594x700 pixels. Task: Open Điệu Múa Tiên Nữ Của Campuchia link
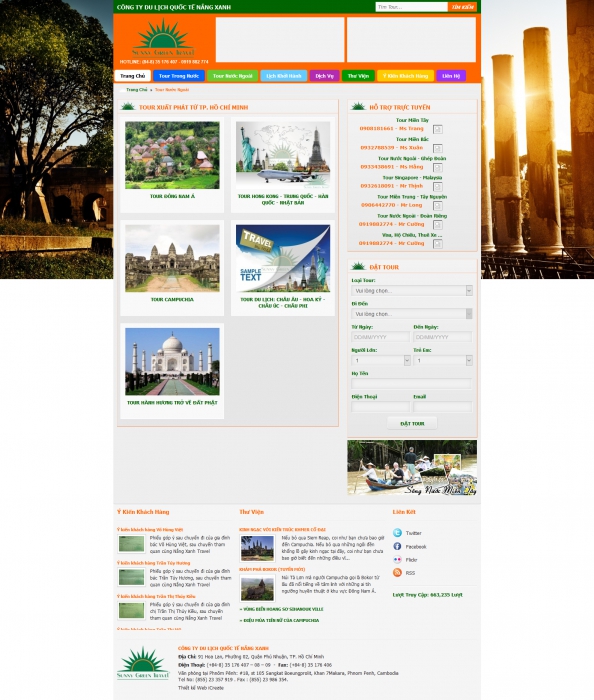click(x=279, y=620)
